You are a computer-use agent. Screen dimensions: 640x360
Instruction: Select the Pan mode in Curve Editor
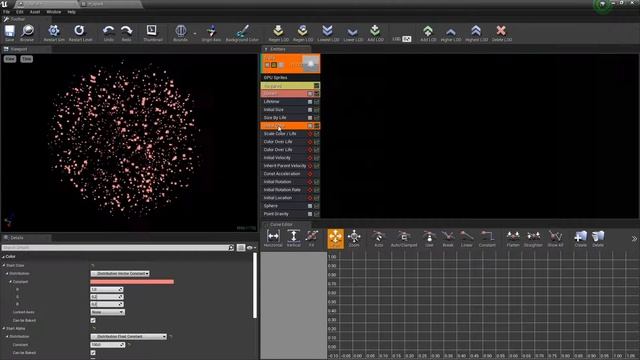336,238
